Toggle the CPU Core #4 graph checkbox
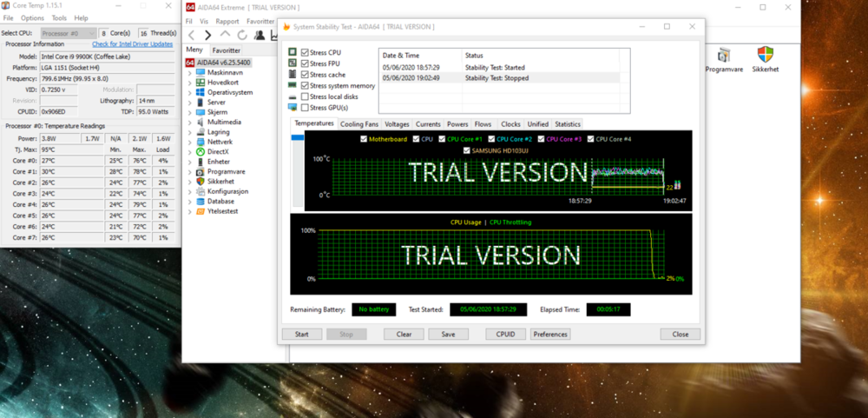The height and width of the screenshot is (418, 868). 590,139
